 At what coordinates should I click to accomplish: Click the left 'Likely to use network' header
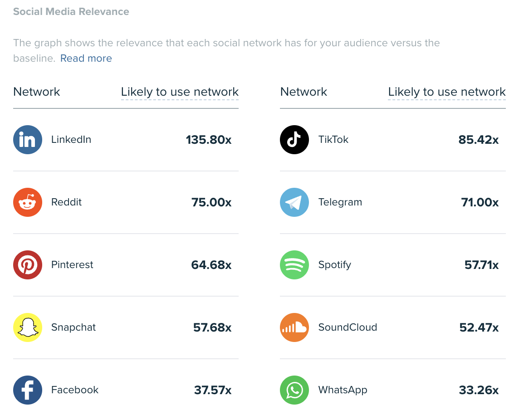pyautogui.click(x=180, y=92)
